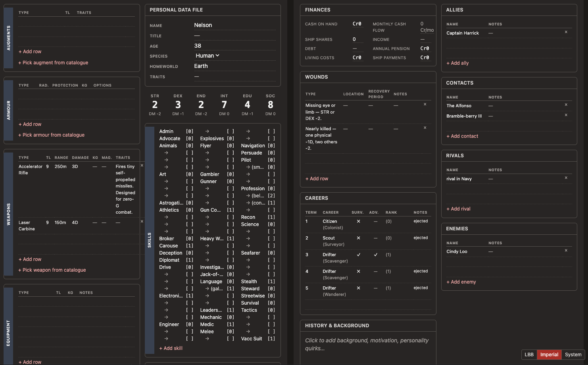The width and height of the screenshot is (588, 365).
Task: Switch to the LBB theme
Action: point(529,355)
